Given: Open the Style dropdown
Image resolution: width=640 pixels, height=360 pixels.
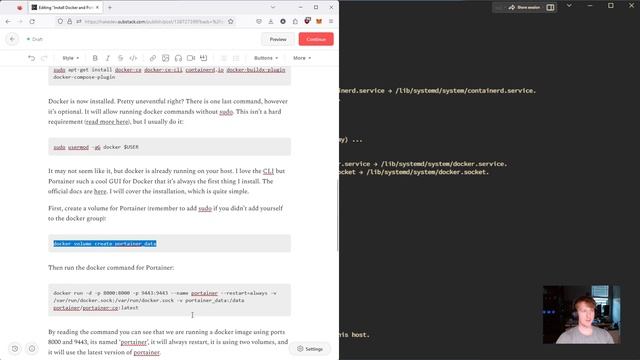Looking at the screenshot, I should pos(71,58).
